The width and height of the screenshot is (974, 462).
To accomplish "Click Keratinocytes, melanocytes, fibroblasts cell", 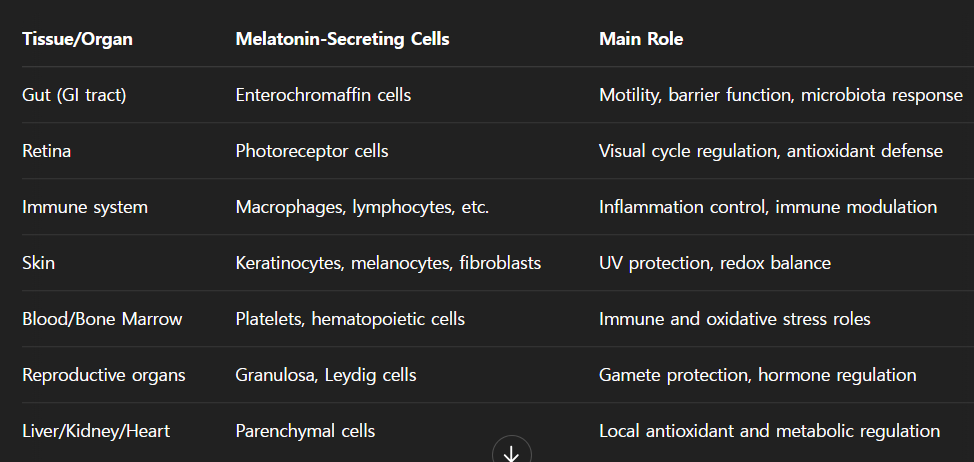I will [x=388, y=263].
